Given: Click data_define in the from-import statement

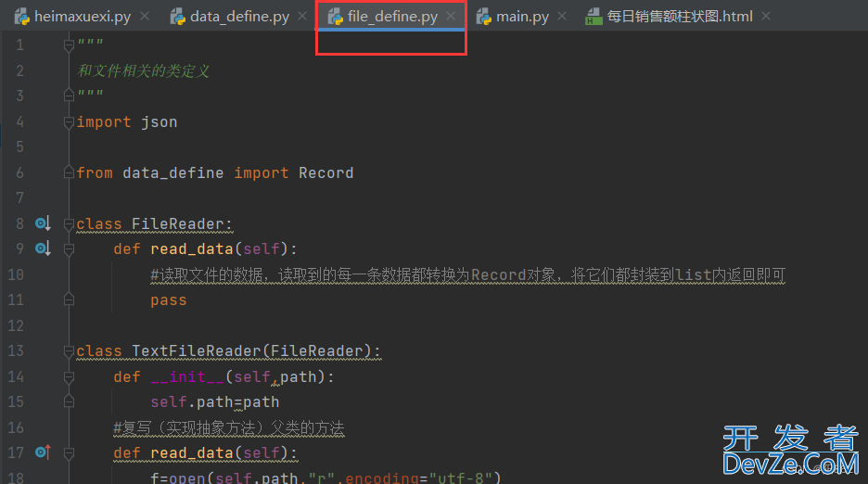Looking at the screenshot, I should pos(173,172).
